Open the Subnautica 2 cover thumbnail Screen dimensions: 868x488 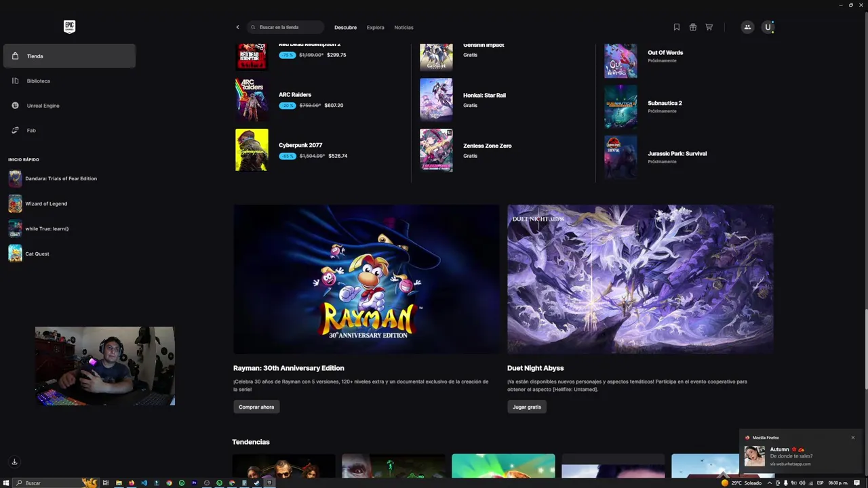pos(620,106)
